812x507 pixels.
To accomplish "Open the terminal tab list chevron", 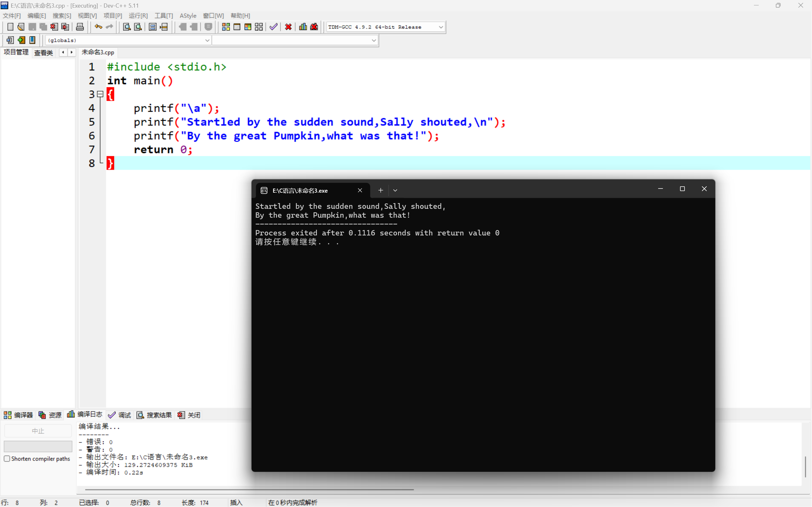I will coord(395,190).
